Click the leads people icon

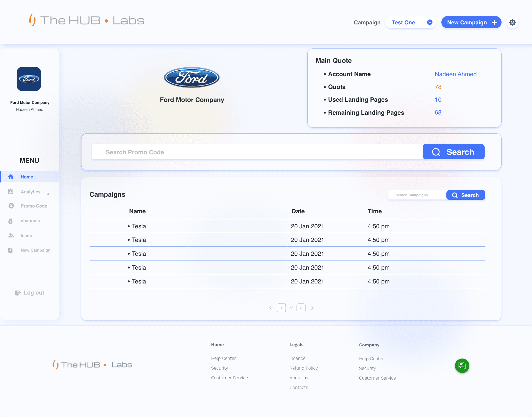click(11, 236)
